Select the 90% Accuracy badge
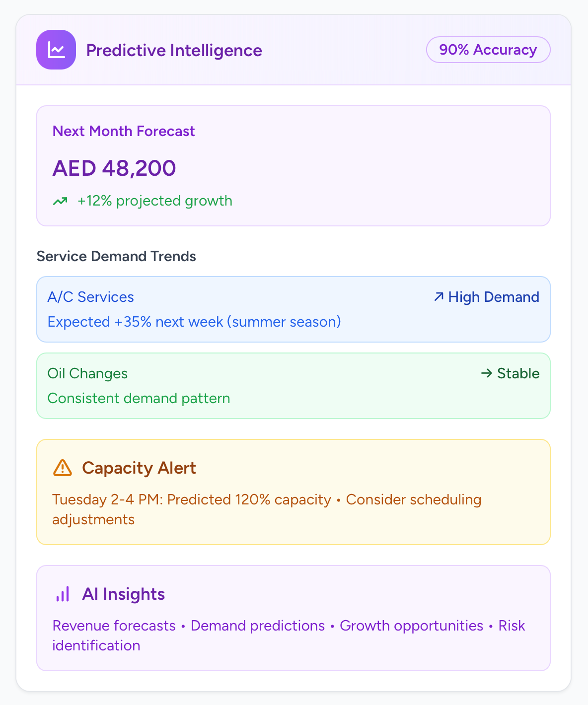Image resolution: width=588 pixels, height=705 pixels. 488,50
